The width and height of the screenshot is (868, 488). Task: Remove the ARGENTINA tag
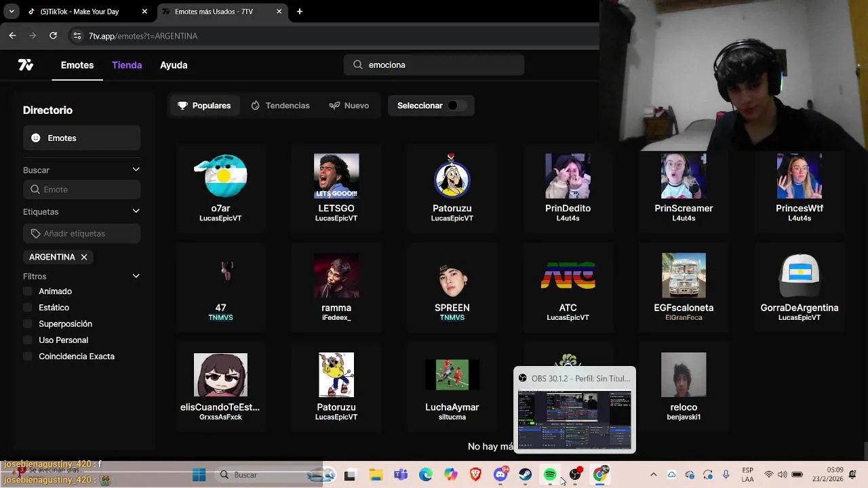point(84,258)
